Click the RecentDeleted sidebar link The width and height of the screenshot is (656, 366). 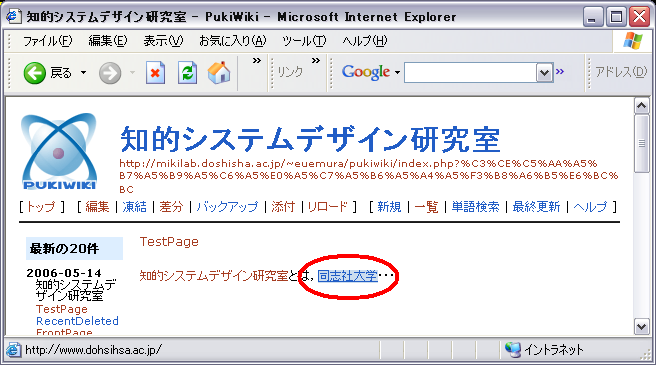tap(77, 321)
